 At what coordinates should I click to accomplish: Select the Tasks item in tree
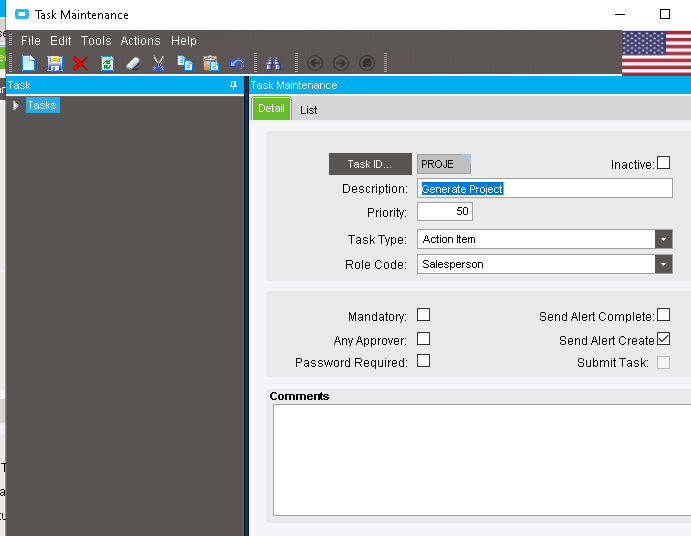[x=42, y=105]
